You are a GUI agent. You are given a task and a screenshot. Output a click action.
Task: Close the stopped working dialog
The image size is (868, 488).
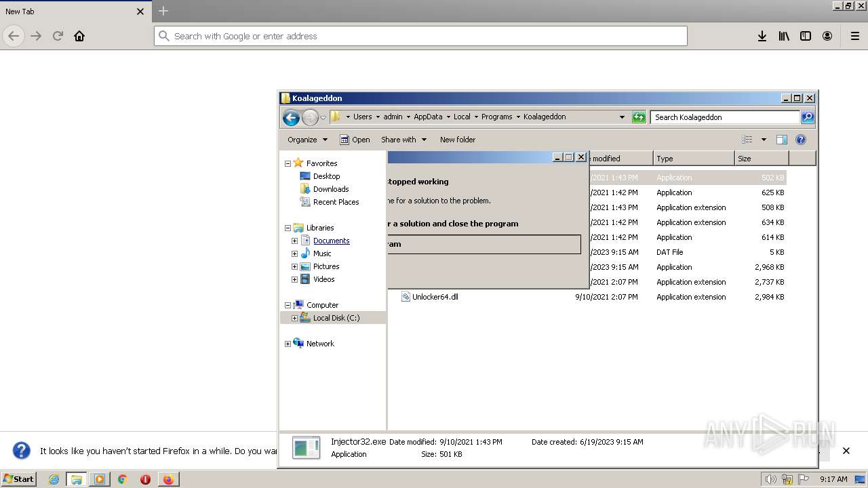click(x=581, y=157)
